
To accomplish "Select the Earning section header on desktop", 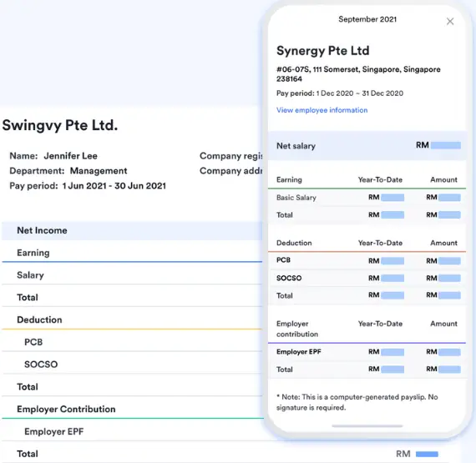I will coord(33,253).
